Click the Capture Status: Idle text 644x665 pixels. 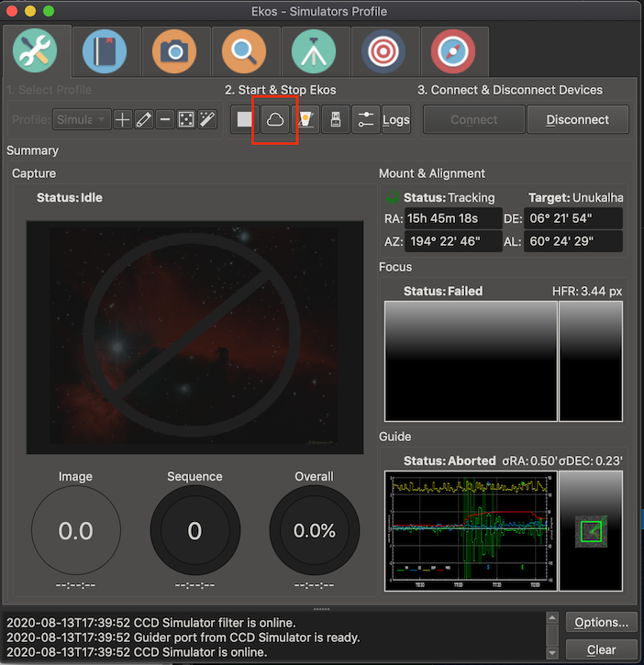pyautogui.click(x=70, y=197)
